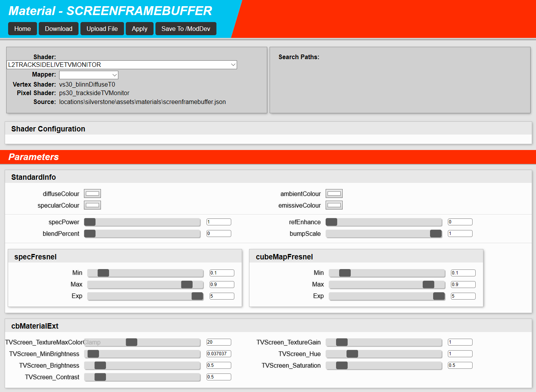Viewport: 536px width, 392px height.
Task: Click the StandardInfo section header
Action: point(268,177)
